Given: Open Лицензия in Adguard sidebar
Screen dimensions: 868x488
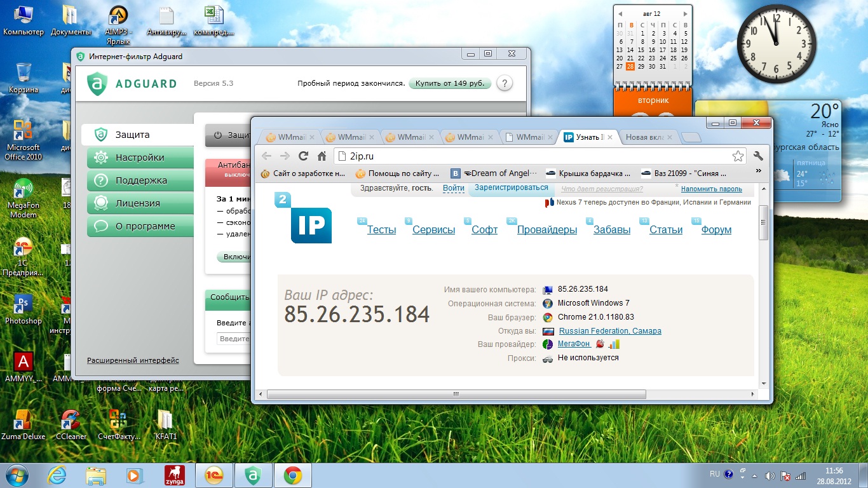Looking at the screenshot, I should point(140,203).
